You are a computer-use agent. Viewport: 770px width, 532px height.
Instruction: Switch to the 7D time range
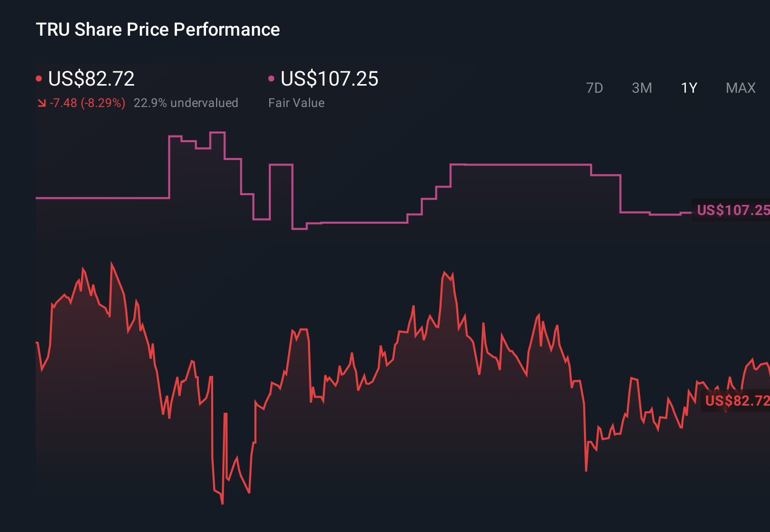coord(595,88)
